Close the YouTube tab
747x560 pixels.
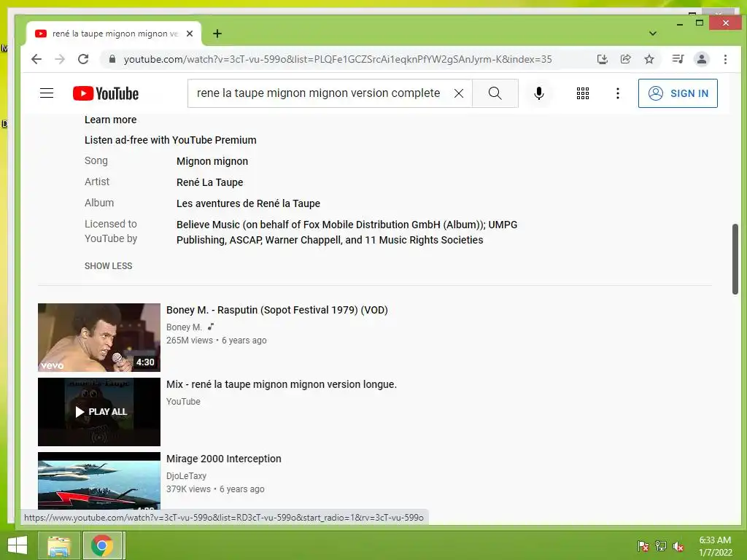click(x=190, y=34)
